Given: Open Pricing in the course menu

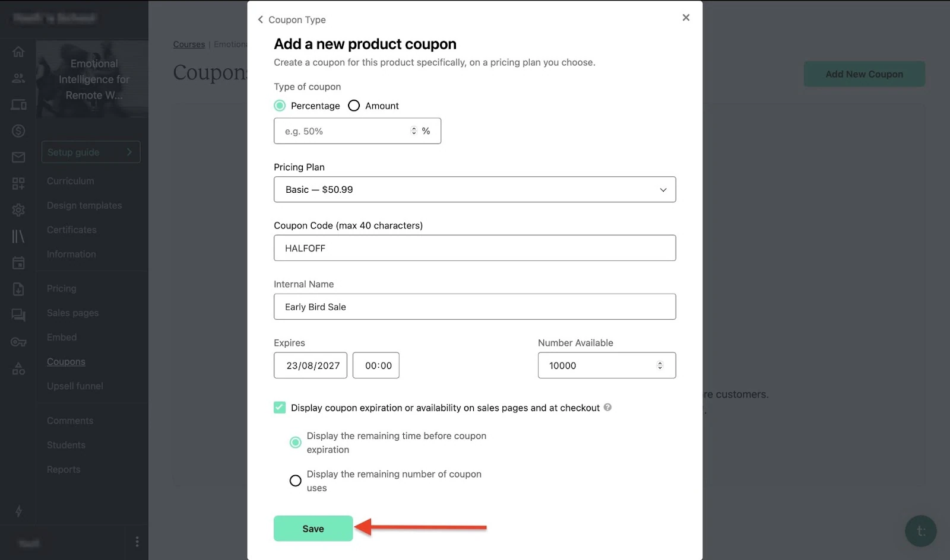Looking at the screenshot, I should click(x=62, y=288).
